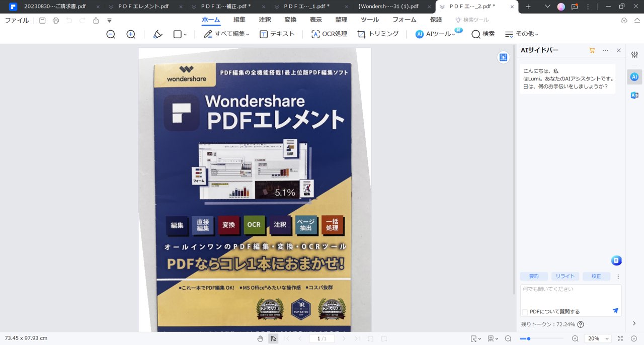644x345 pixels.
Task: Click the 要約 button in the AI sidebar
Action: click(533, 276)
